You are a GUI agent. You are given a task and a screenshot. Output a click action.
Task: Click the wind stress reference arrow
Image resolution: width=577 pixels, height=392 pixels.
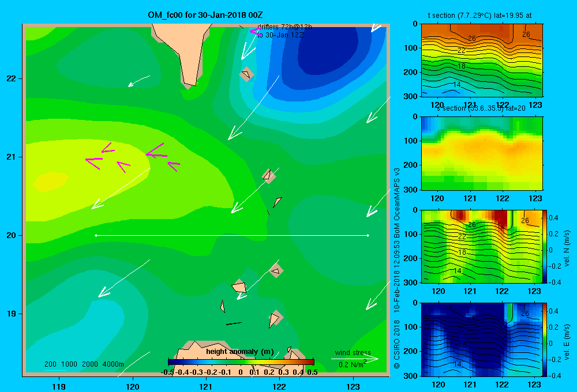point(355,359)
